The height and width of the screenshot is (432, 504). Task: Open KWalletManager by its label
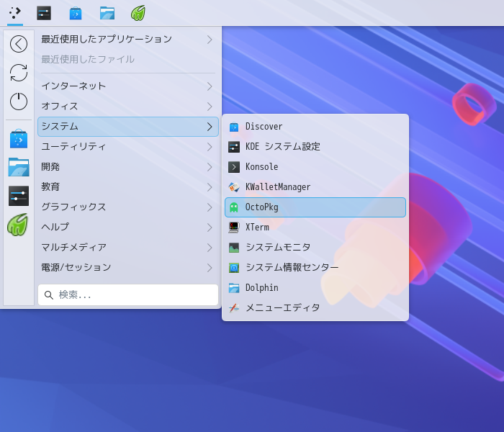(x=278, y=187)
